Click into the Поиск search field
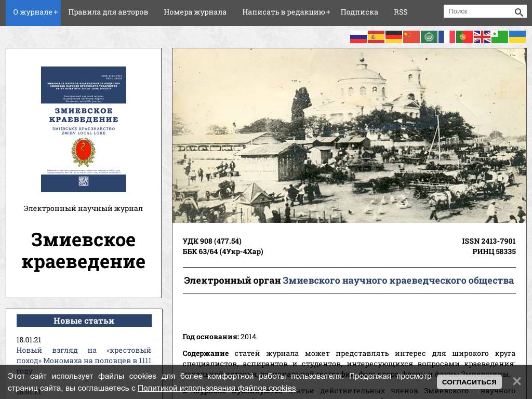 coord(478,11)
